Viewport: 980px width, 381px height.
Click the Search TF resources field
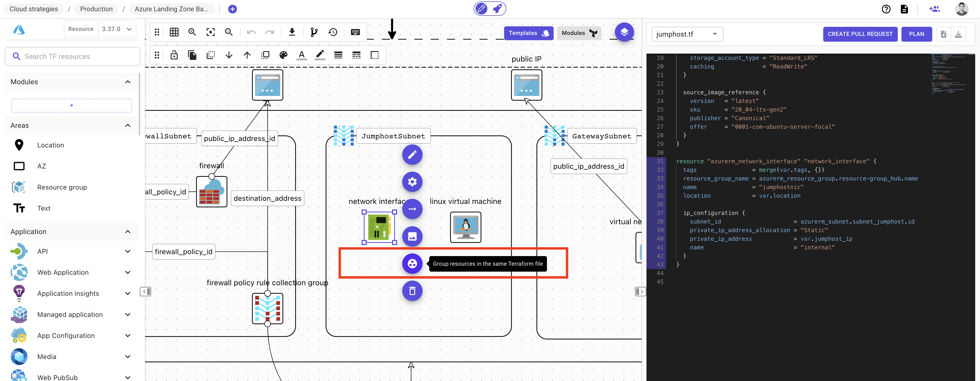72,56
